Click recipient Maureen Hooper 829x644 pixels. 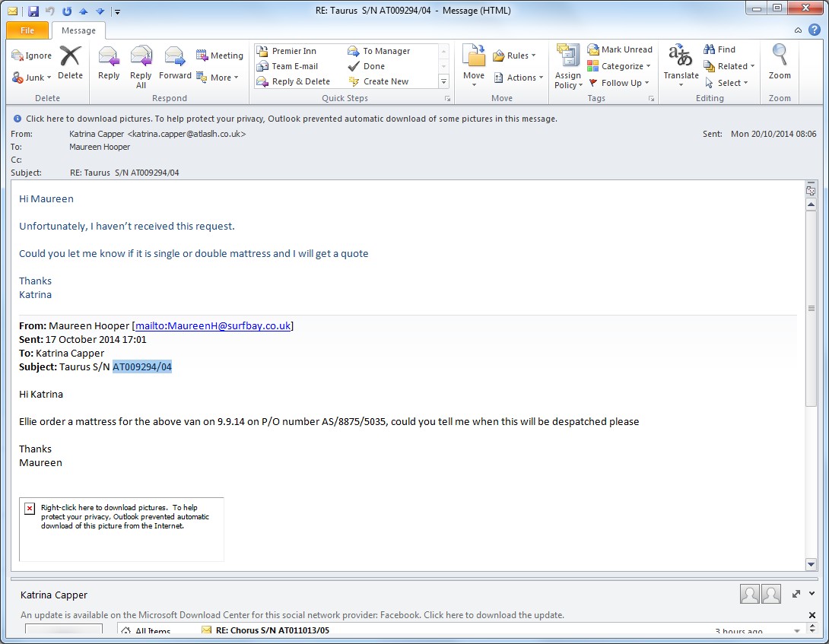[100, 147]
